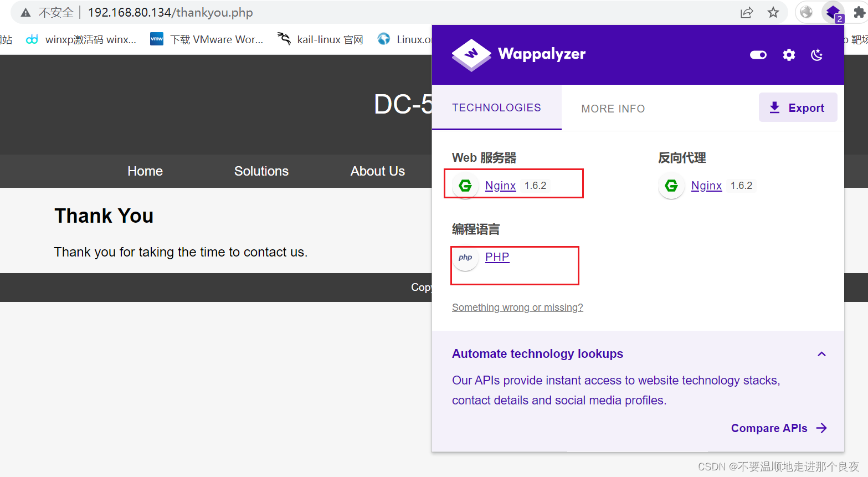Viewport: 868px width, 477px height.
Task: Go to Home in DC-5 navigation
Action: (x=145, y=171)
